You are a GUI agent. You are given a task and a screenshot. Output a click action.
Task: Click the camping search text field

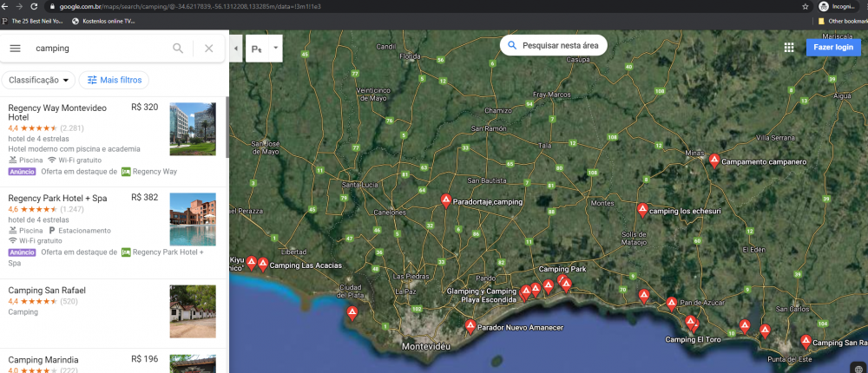coord(95,49)
